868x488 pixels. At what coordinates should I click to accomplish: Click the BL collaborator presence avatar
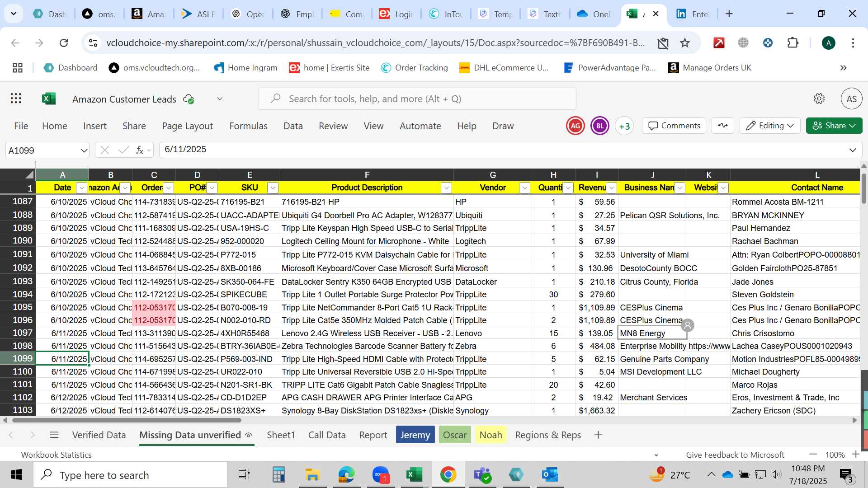tap(600, 126)
